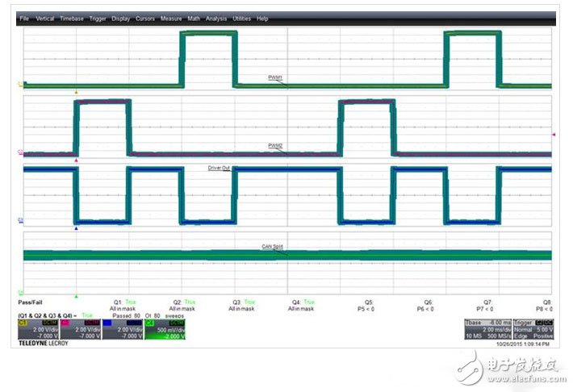Open the Cursors menu

click(x=145, y=18)
